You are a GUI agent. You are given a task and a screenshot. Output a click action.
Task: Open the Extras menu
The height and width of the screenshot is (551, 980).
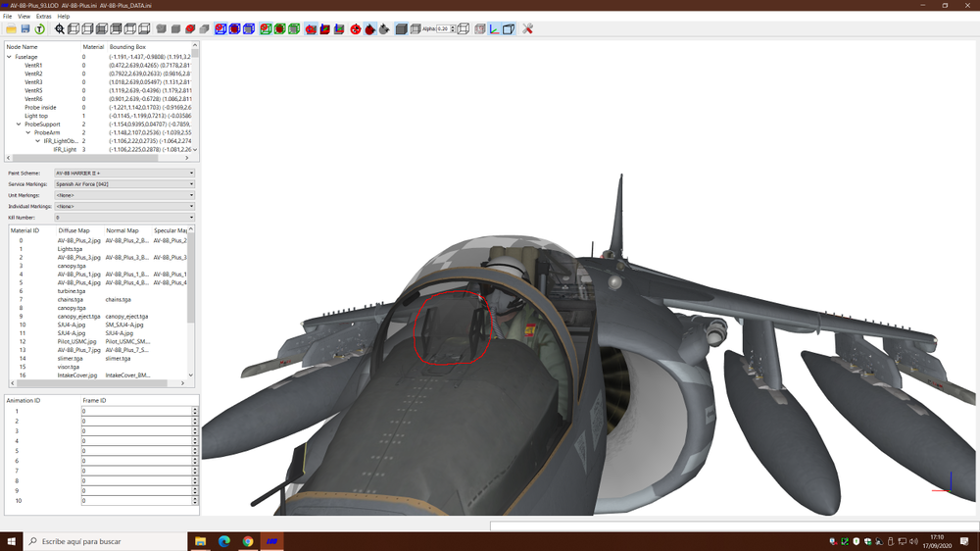point(44,17)
